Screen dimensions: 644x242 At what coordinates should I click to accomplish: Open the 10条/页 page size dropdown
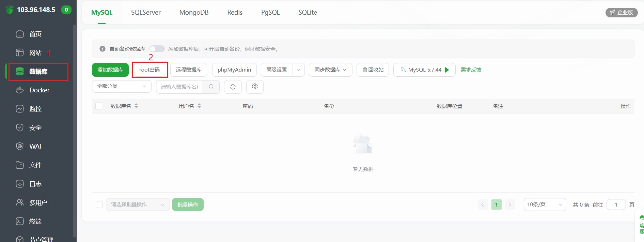pos(544,205)
